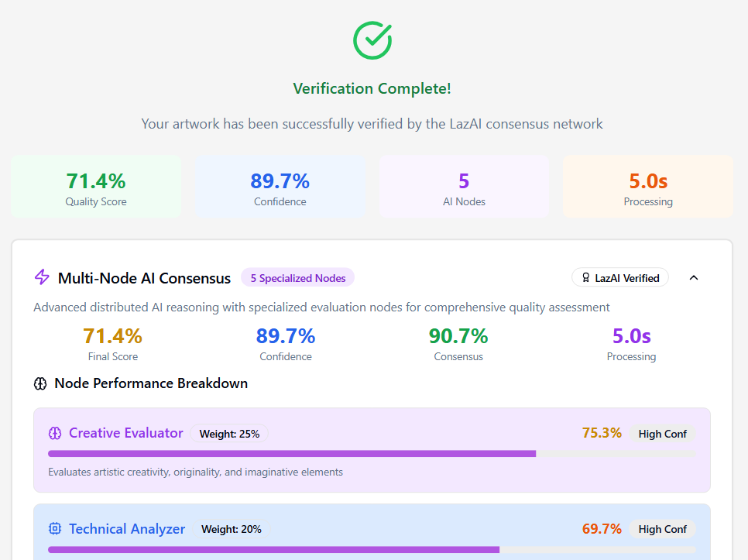
Task: Click the Weight: 25% label
Action: tap(229, 434)
